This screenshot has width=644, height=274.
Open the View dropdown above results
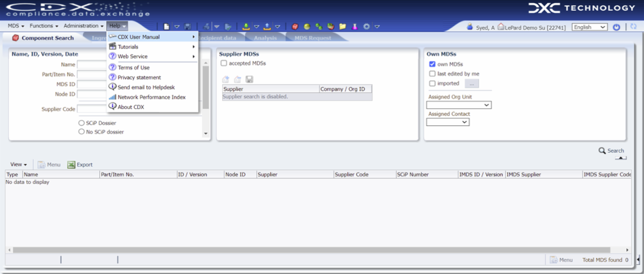[x=19, y=165]
